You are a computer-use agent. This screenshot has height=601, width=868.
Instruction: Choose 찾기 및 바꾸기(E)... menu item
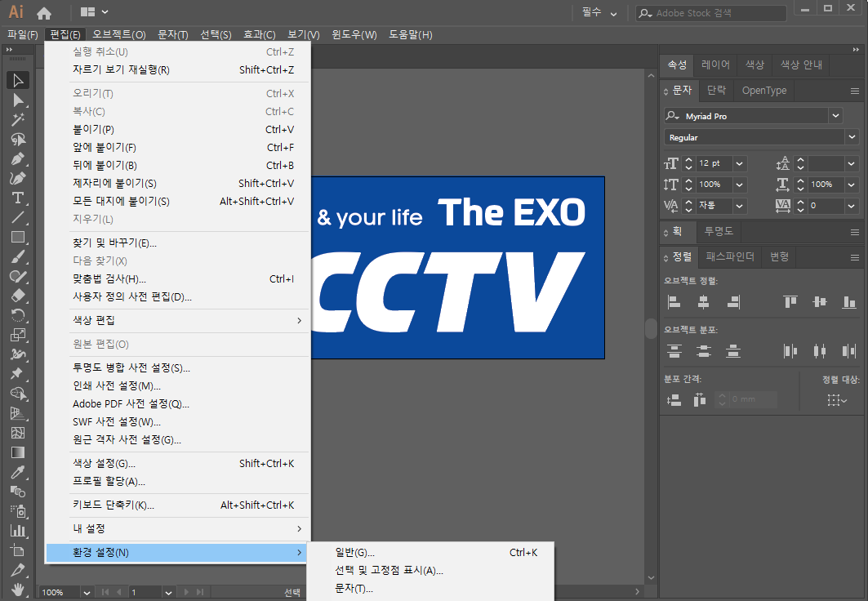click(x=177, y=243)
